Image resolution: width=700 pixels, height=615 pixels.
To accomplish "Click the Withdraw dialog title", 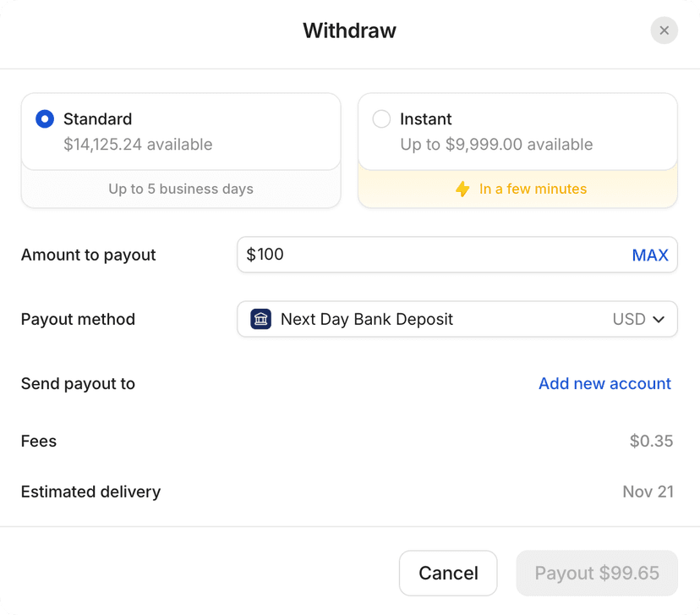I will point(349,30).
